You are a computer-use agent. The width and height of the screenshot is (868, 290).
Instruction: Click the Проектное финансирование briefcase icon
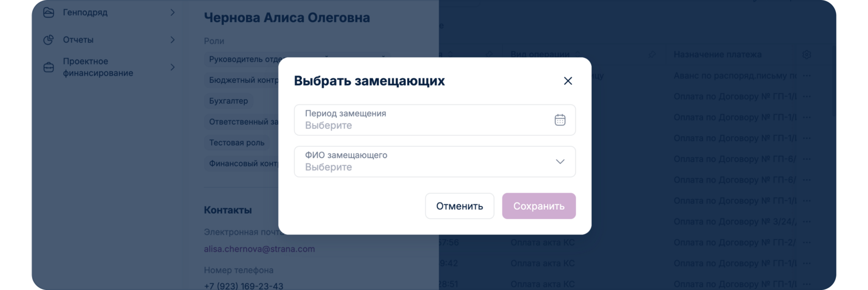49,67
